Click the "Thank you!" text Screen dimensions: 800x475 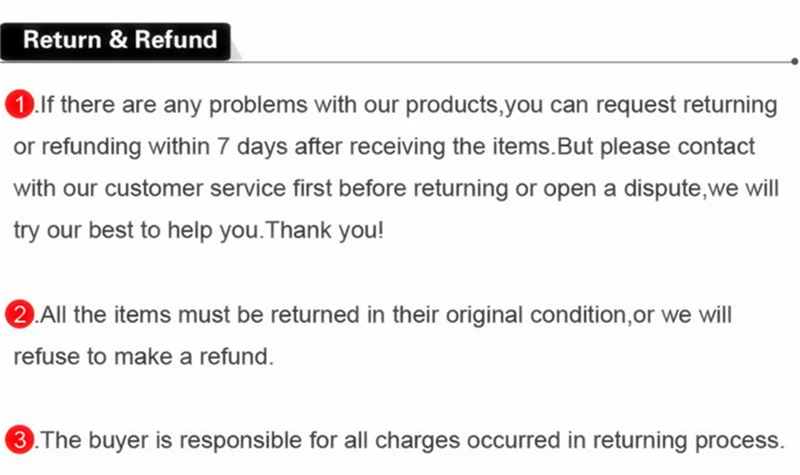(324, 231)
